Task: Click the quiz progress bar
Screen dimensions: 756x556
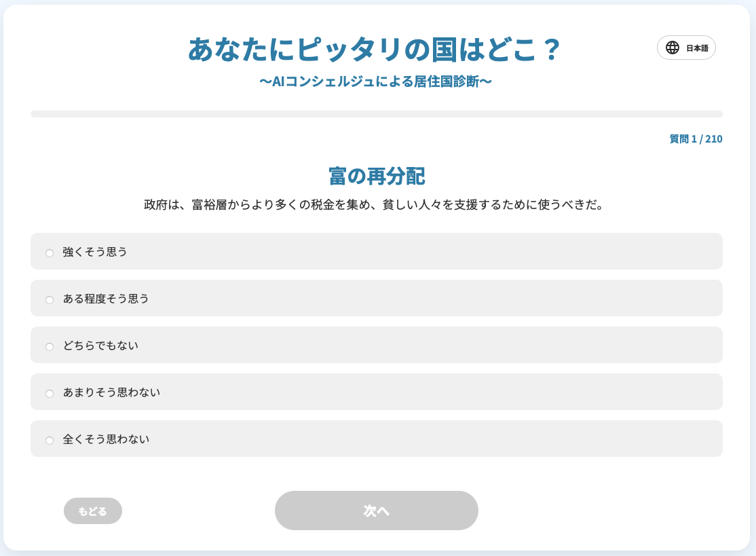Action: pos(376,114)
